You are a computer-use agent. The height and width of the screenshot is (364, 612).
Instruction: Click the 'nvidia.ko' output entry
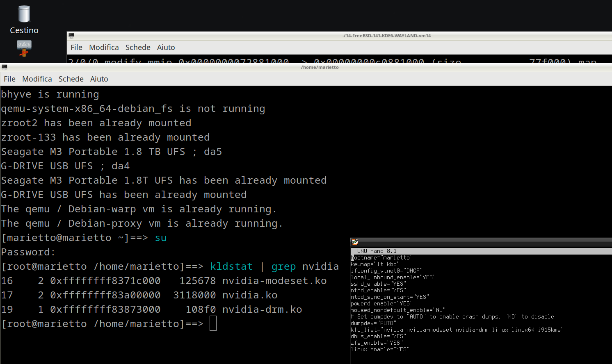coord(250,295)
